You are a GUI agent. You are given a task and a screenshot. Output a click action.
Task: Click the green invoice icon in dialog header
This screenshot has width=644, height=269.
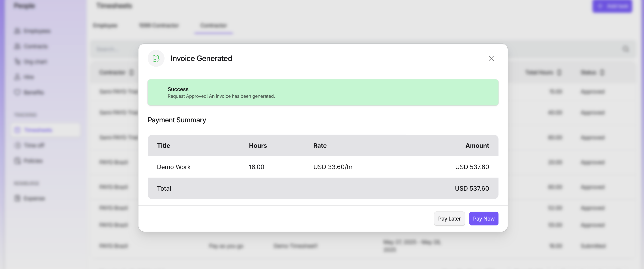156,58
